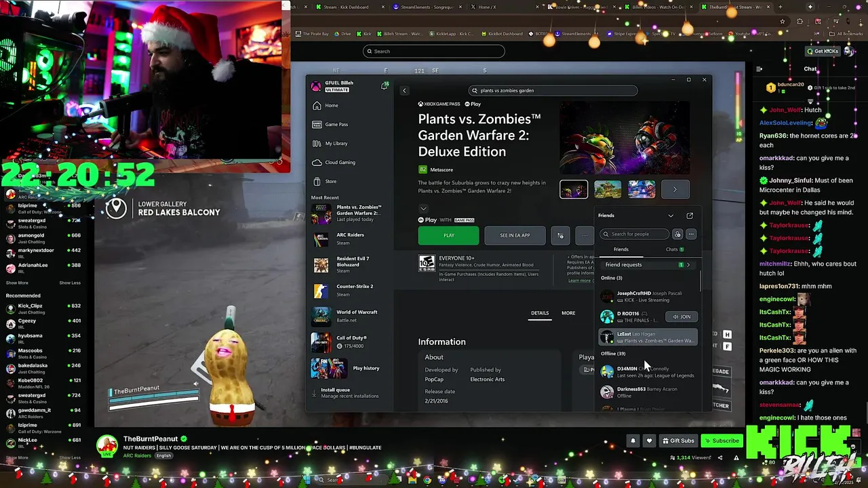Open Kick_Clipz recommended channel

43,308
